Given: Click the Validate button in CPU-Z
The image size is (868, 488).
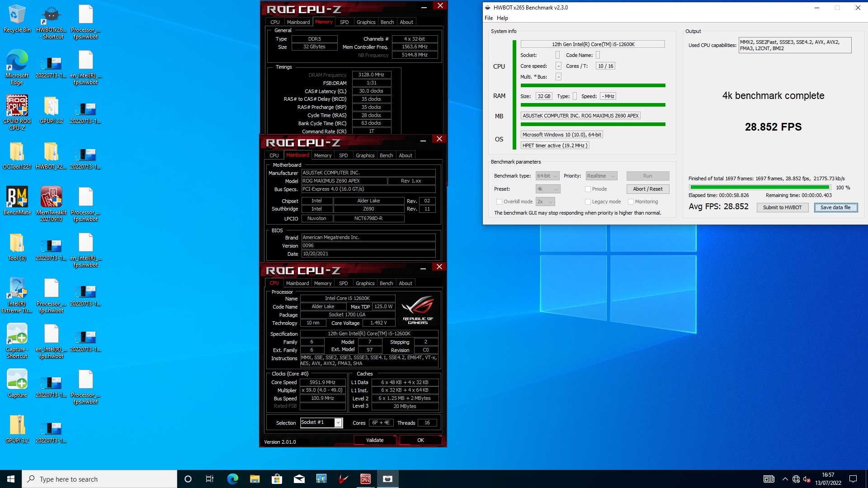Looking at the screenshot, I should (x=375, y=440).
